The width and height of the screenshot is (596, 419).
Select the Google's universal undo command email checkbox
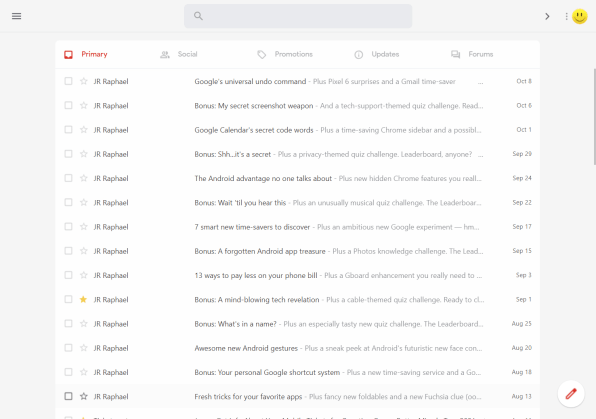[x=68, y=81]
